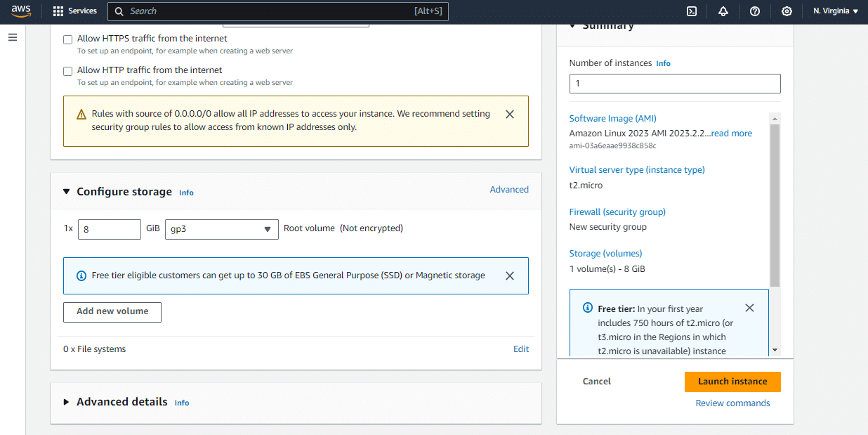Enable Allow HTTP traffic from the internet
This screenshot has height=435, width=868.
pos(68,71)
